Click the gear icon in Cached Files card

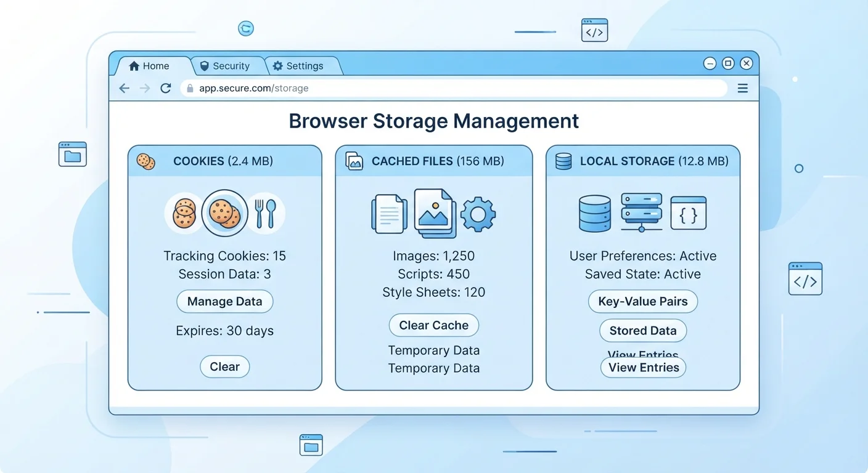(x=478, y=214)
